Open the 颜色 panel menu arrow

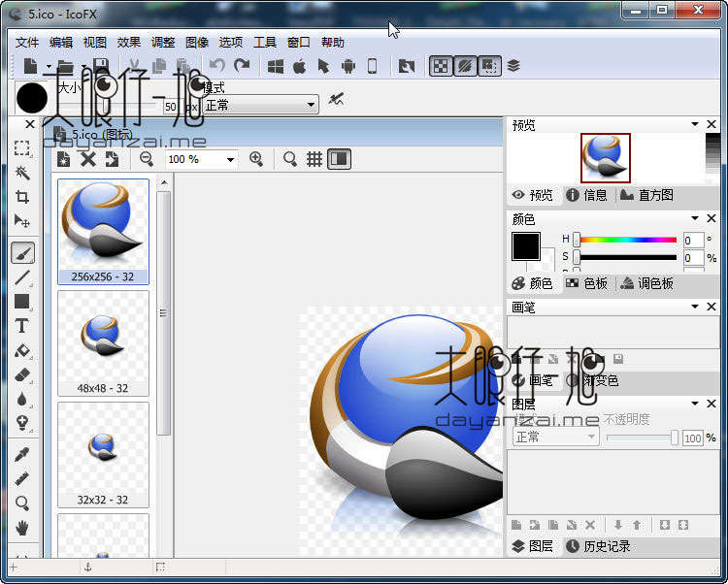pos(695,218)
